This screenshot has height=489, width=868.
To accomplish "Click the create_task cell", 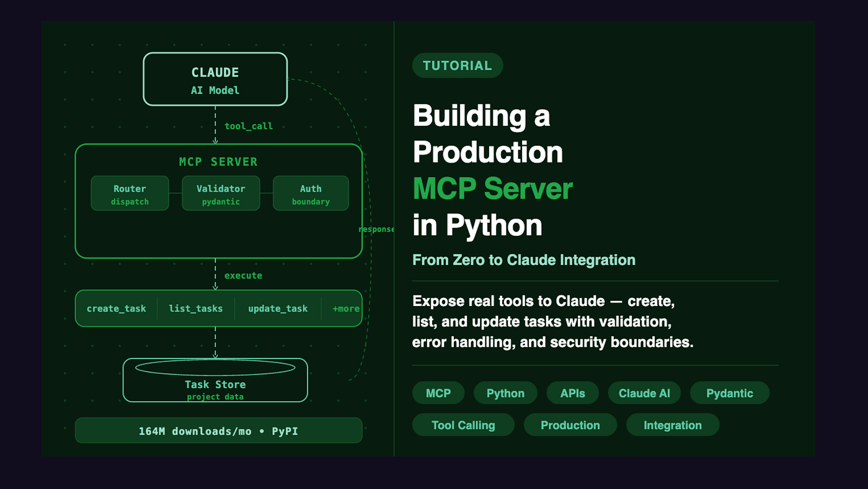I will click(117, 308).
